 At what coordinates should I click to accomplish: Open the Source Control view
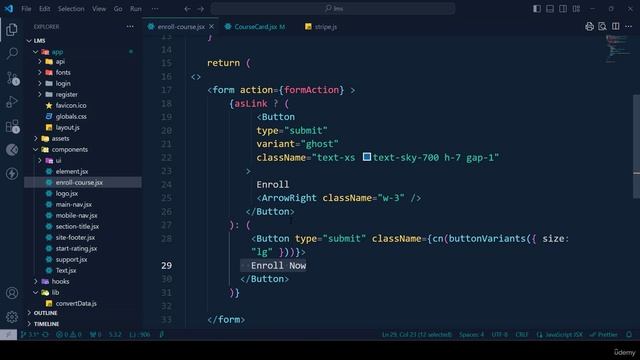(x=13, y=78)
